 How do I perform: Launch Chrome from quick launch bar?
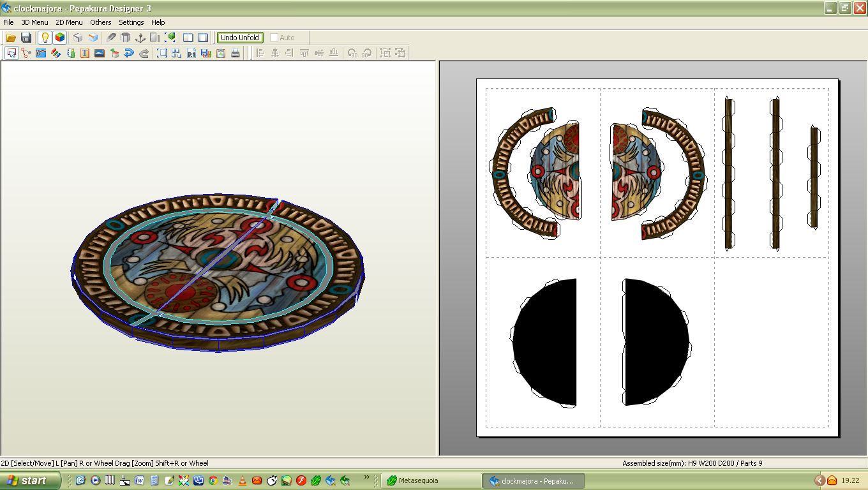(x=213, y=480)
